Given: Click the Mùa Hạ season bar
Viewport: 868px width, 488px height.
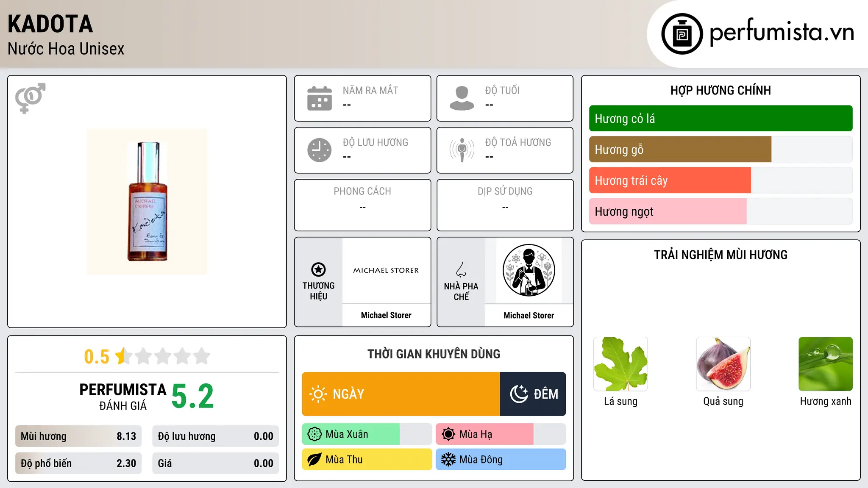Looking at the screenshot, I should pos(501,434).
